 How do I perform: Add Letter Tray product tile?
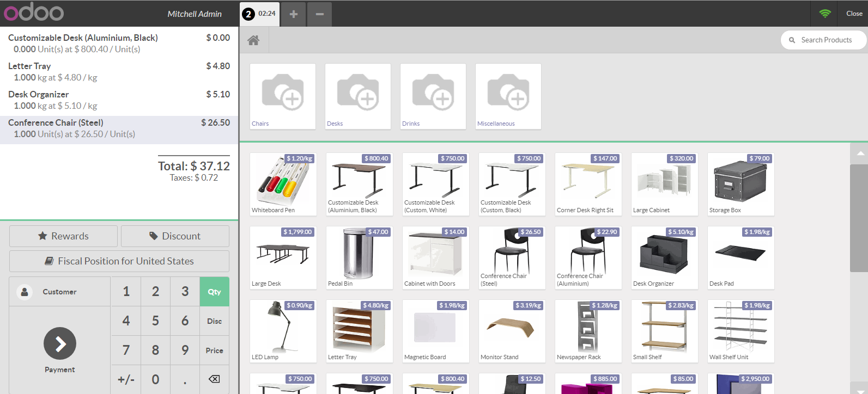click(x=359, y=331)
